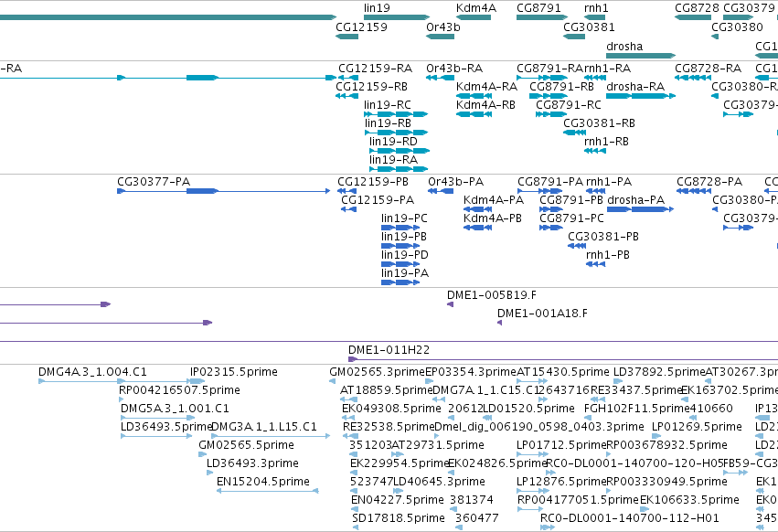Click the CG30380 gene label
778x532 pixels.
click(737, 27)
